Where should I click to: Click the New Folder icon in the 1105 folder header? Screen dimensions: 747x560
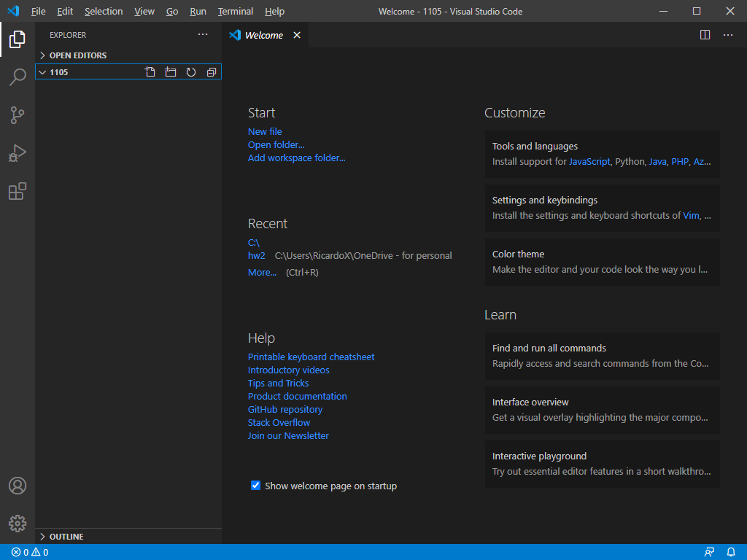[x=171, y=72]
